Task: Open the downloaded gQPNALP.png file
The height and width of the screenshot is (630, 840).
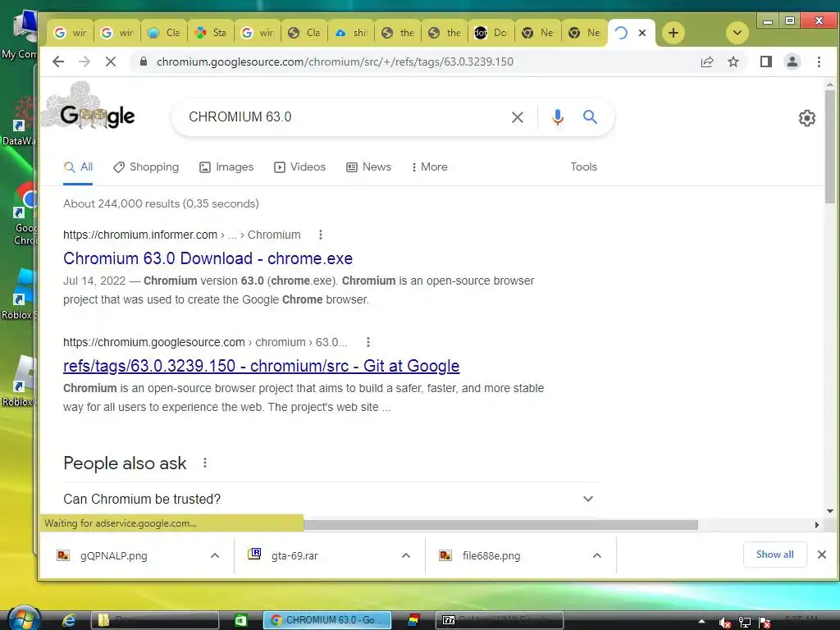Action: [113, 555]
